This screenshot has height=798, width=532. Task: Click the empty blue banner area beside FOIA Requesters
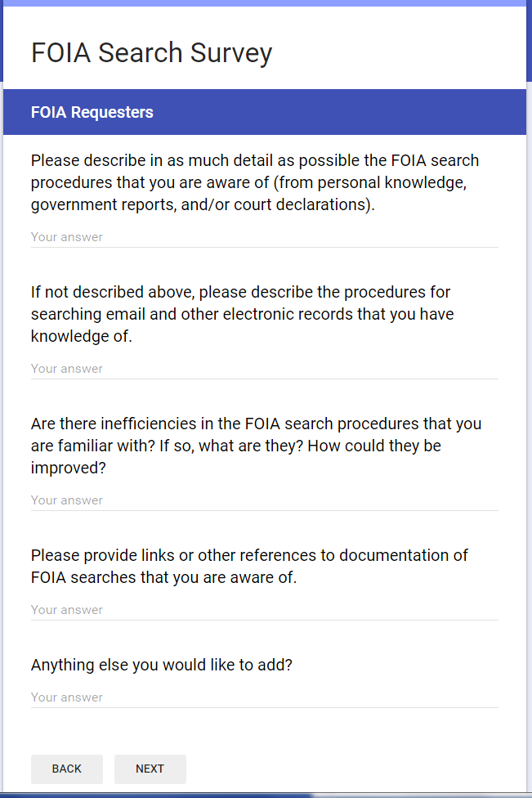click(343, 112)
